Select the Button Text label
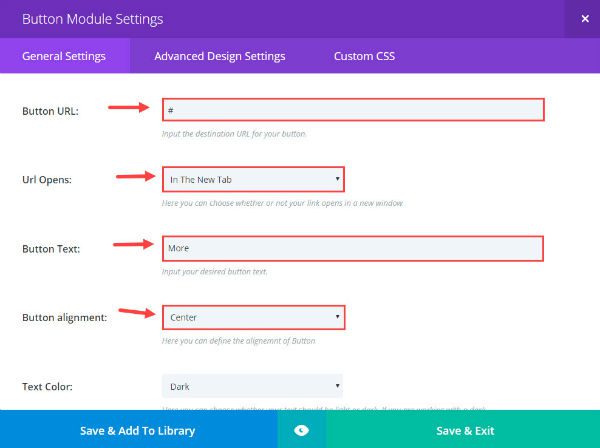The image size is (600, 448). coord(52,249)
